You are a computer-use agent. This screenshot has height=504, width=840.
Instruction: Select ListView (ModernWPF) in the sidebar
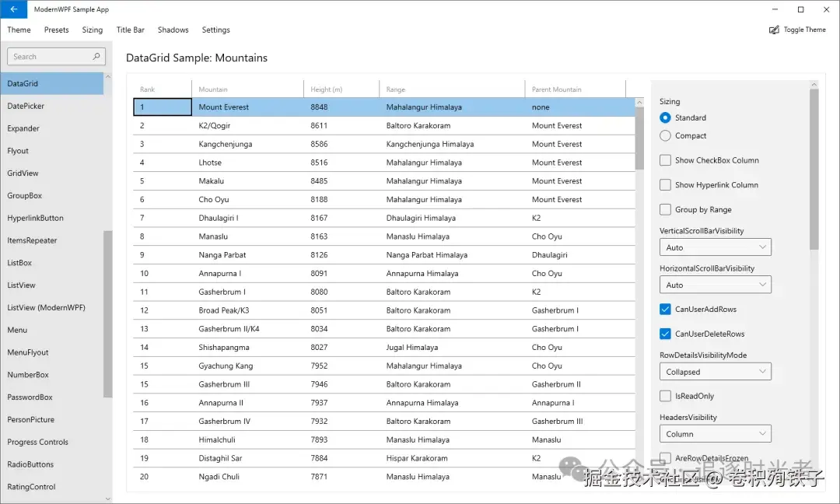pos(52,307)
